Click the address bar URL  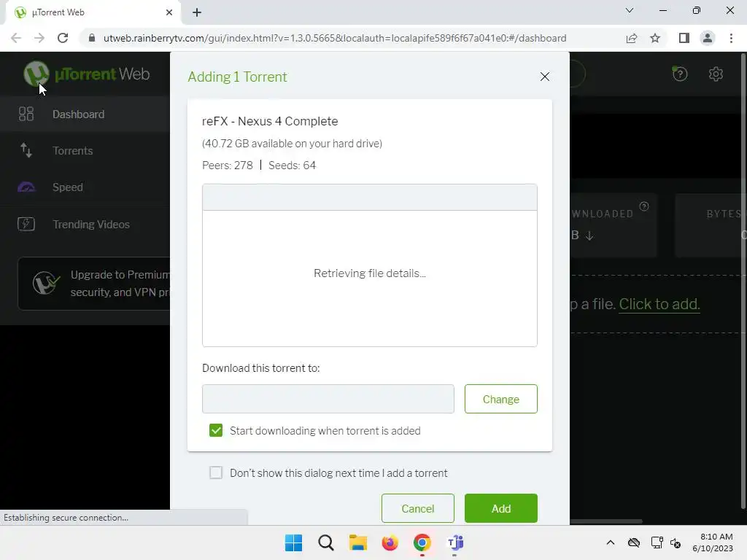[334, 38]
